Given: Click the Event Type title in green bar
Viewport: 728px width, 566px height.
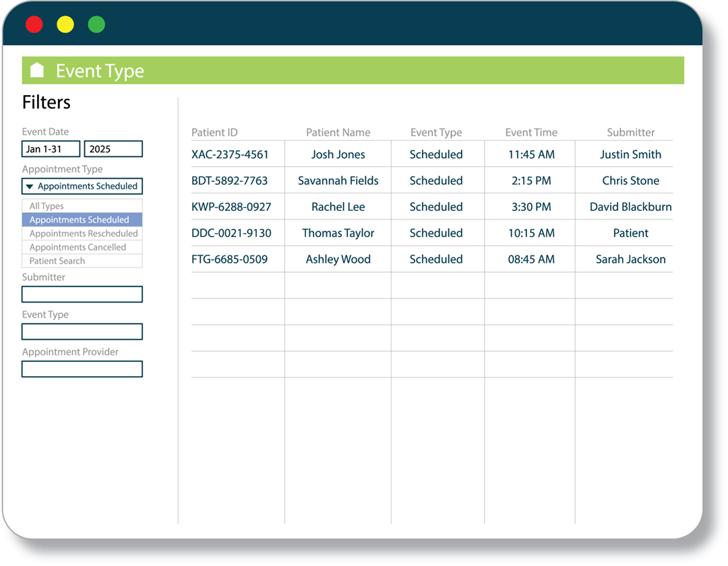Looking at the screenshot, I should (x=100, y=71).
